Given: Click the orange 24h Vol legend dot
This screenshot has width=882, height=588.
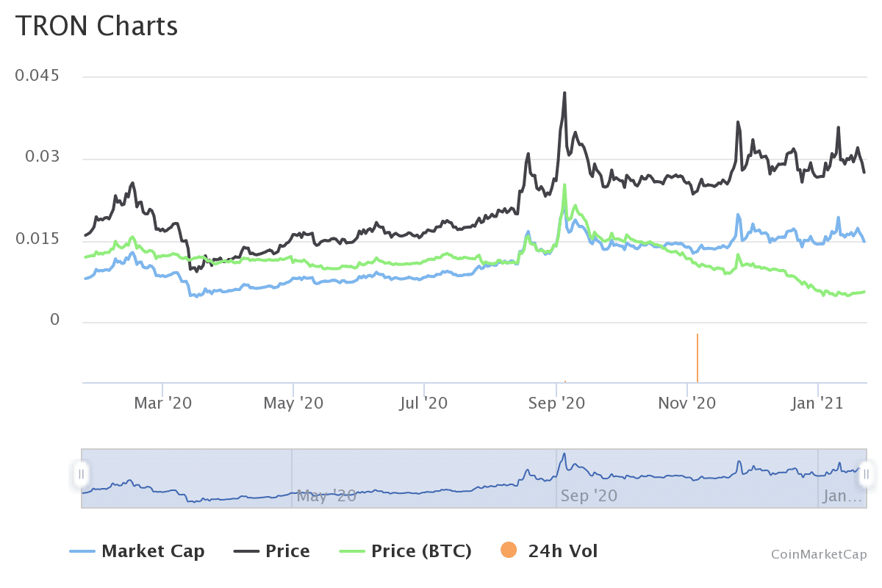Looking at the screenshot, I should pos(509,550).
